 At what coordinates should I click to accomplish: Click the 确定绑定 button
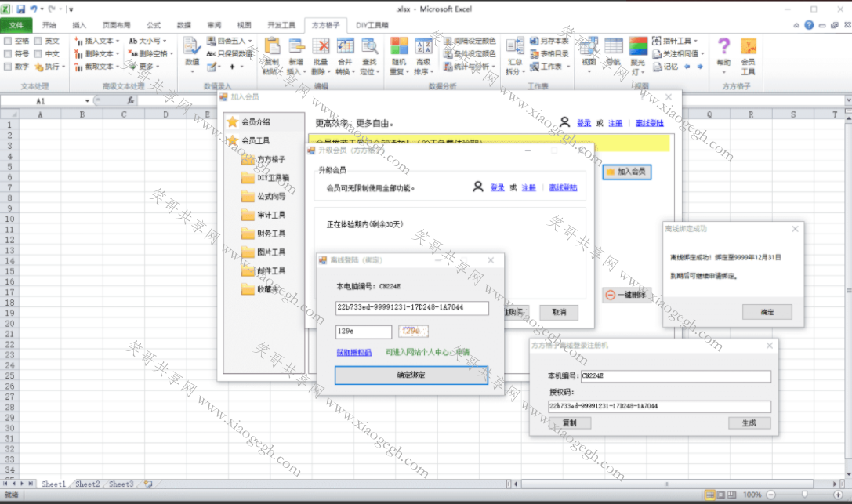point(411,375)
